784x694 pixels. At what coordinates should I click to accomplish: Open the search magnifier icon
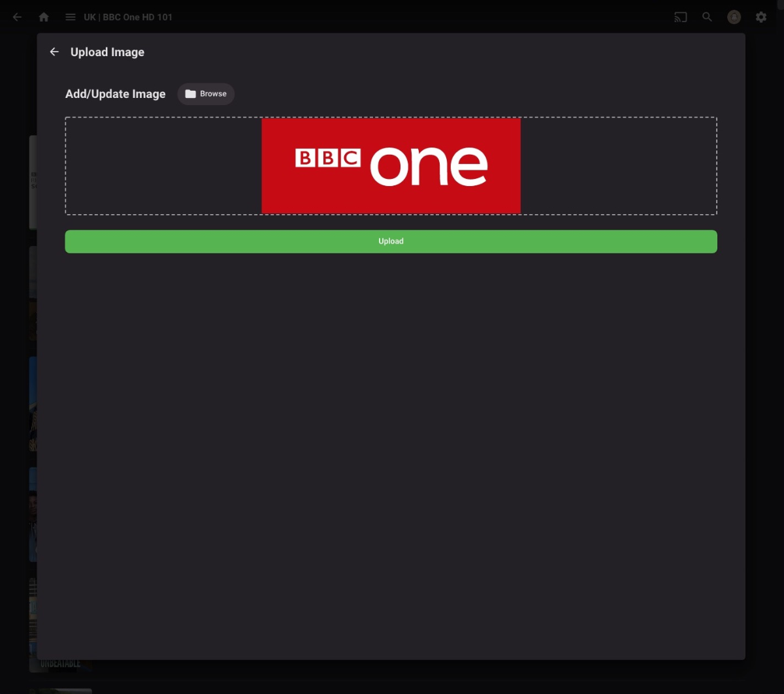[708, 17]
